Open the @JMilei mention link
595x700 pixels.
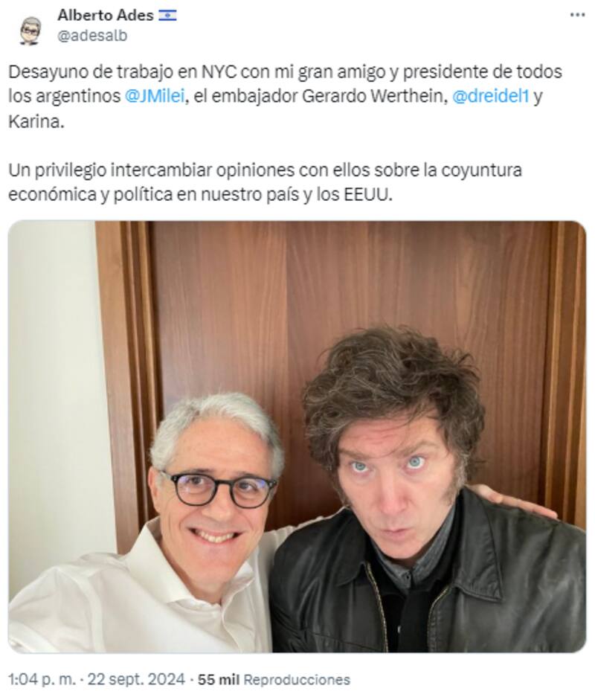(x=155, y=96)
